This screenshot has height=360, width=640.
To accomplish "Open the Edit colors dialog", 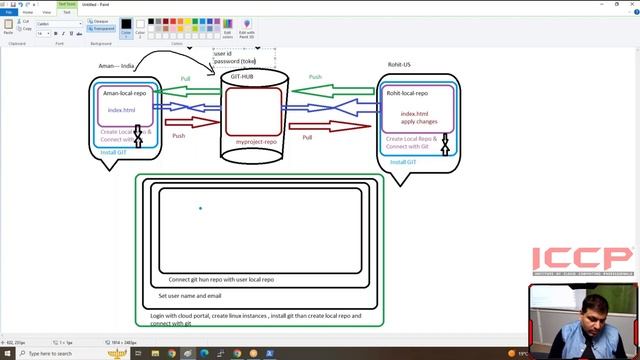I will [228, 29].
